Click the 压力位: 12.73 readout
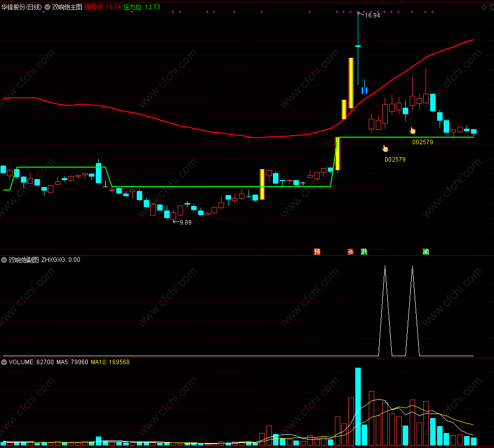 click(x=142, y=7)
